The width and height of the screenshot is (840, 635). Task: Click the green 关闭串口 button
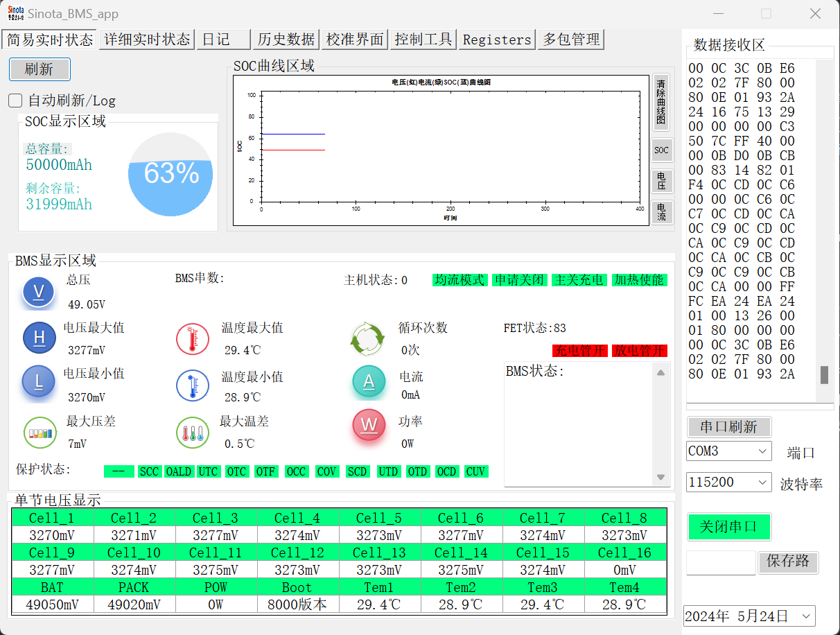(728, 527)
